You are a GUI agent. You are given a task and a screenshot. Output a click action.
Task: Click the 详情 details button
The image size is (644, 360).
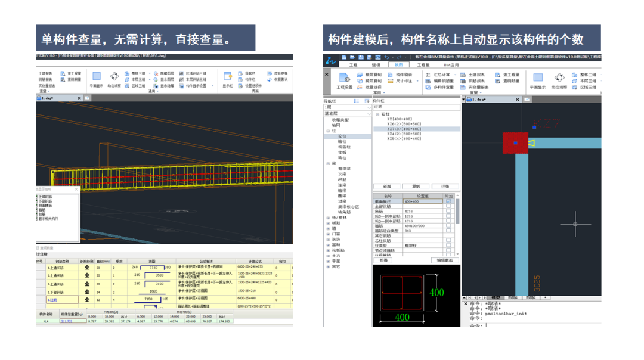445,186
